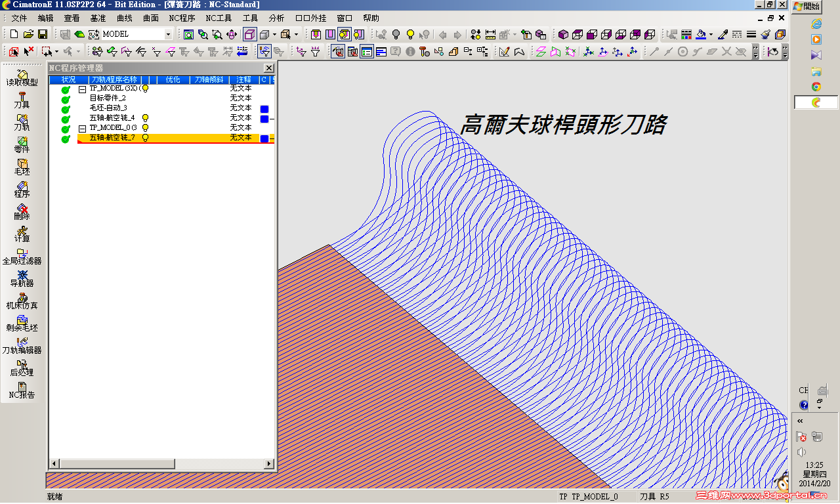This screenshot has width=840, height=504.
Task: Open the 曲线 (Curves) menu
Action: (x=125, y=18)
